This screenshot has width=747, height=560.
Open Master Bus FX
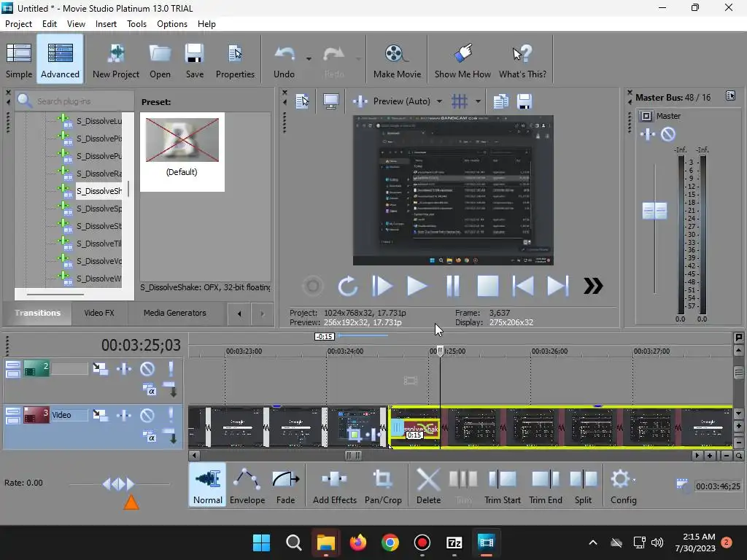click(648, 135)
